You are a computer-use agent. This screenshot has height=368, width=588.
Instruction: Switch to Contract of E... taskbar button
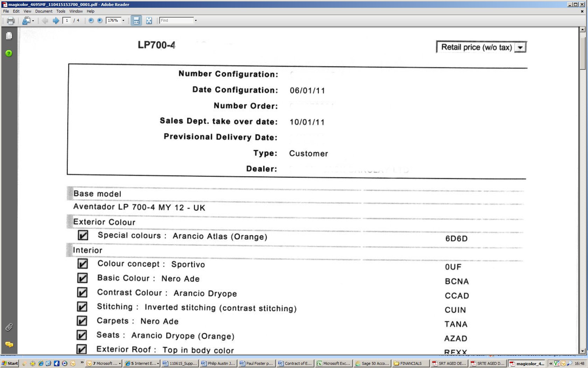[x=295, y=363]
